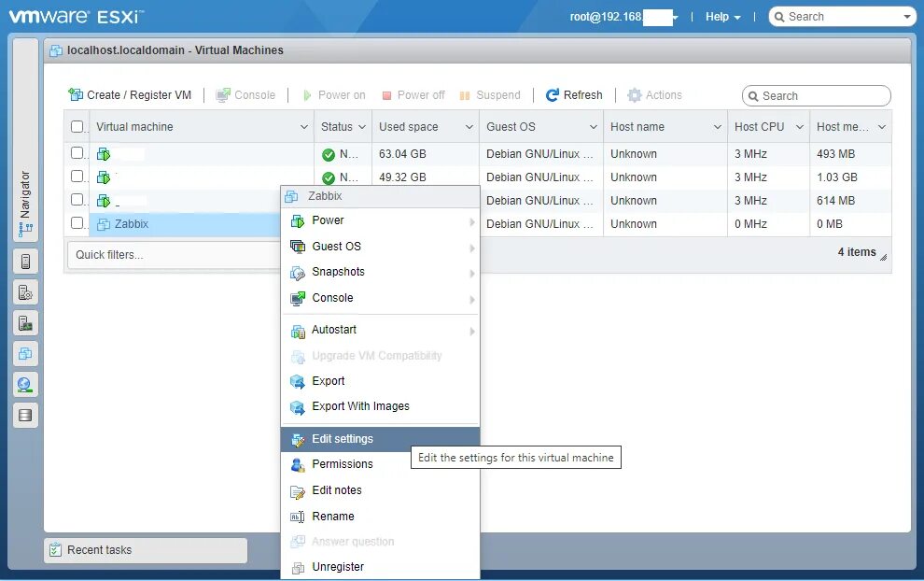
Task: Open Used space column dropdown arrow
Action: pos(469,127)
